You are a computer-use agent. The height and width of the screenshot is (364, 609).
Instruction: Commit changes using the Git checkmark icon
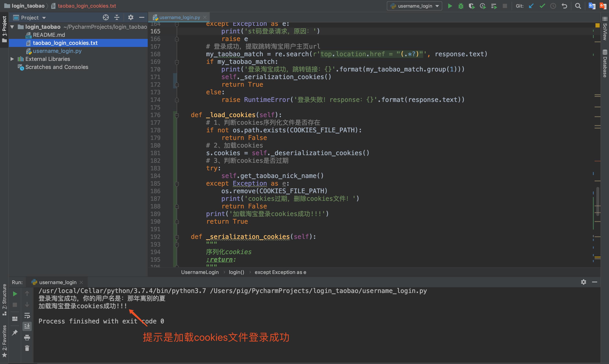pyautogui.click(x=542, y=6)
